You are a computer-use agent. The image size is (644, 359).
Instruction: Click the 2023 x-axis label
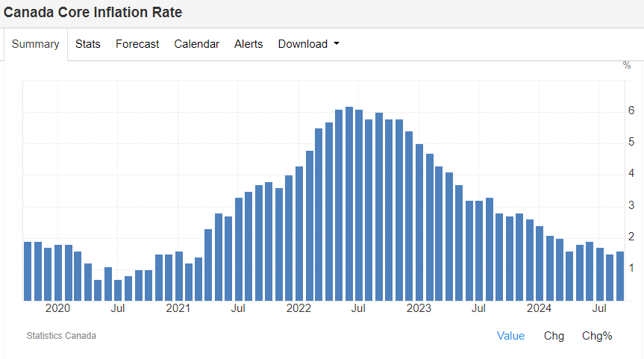[x=419, y=308]
